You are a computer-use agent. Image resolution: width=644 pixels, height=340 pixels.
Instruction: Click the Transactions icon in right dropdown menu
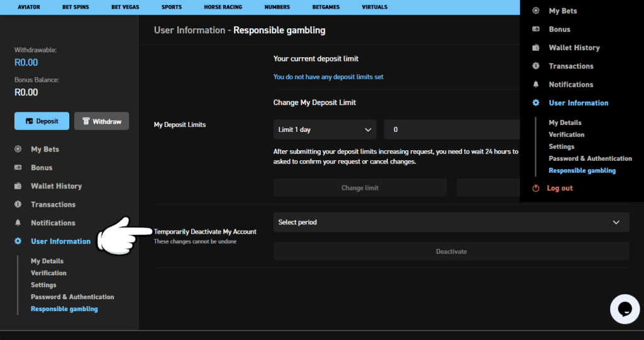536,66
